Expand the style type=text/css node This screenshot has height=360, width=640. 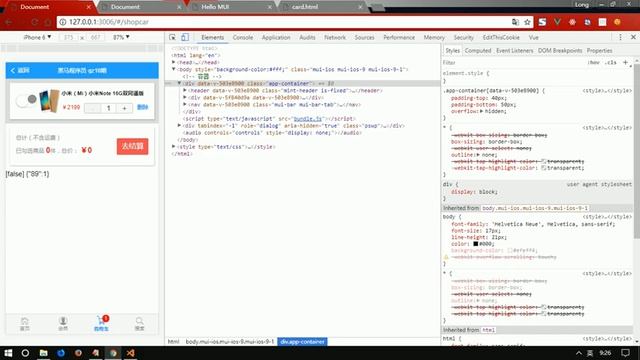coord(174,147)
